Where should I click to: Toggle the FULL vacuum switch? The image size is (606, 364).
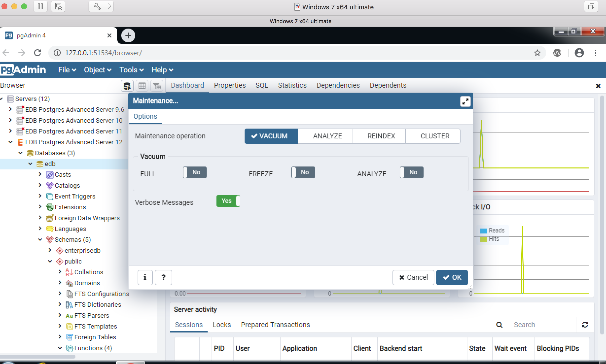[x=195, y=172]
